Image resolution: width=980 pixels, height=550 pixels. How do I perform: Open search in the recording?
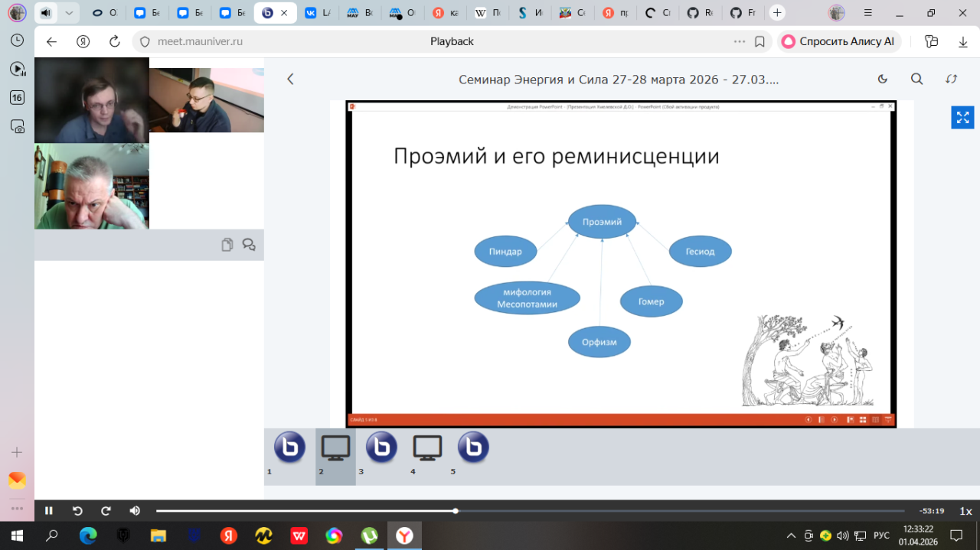pos(916,79)
